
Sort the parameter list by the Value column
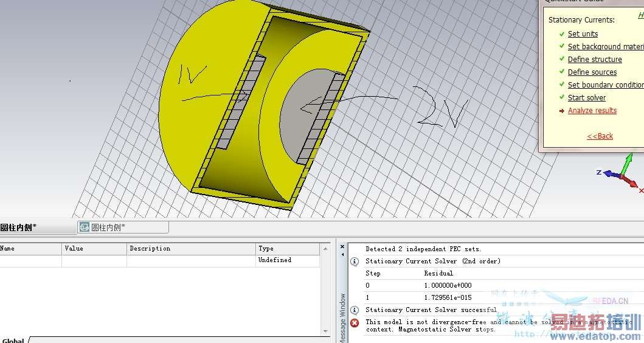94,249
